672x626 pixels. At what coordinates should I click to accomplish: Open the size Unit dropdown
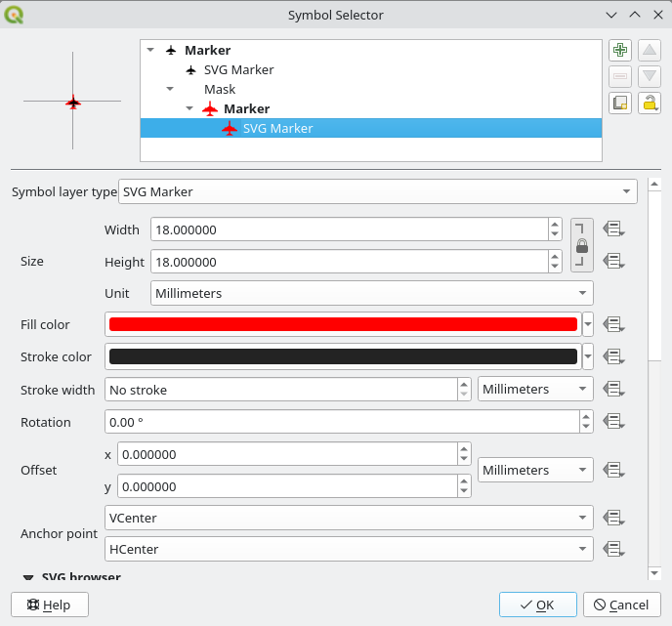click(372, 293)
